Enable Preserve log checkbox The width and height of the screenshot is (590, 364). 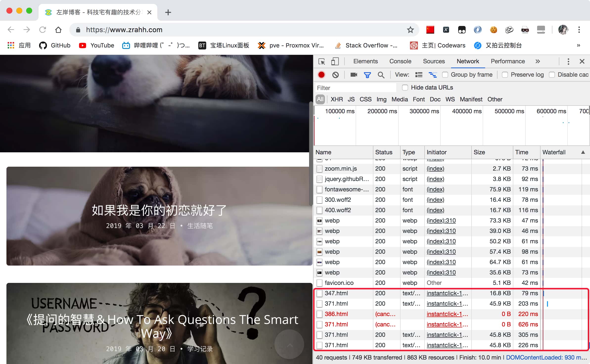[505, 75]
